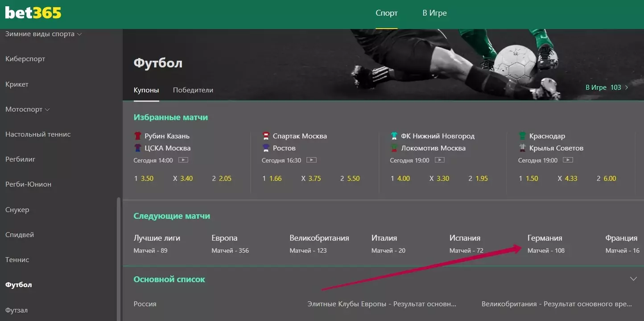
Task: Open stream icon for Краснодар match
Action: click(x=568, y=160)
